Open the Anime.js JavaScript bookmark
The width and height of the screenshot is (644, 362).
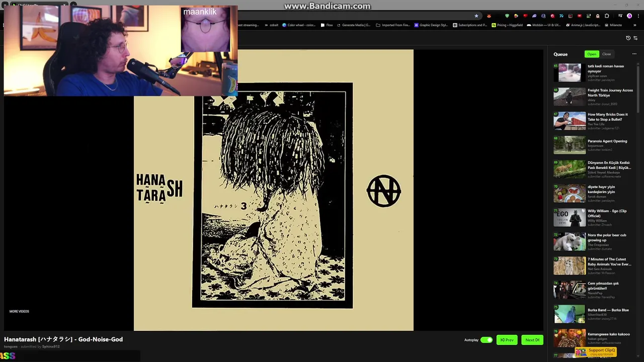click(x=583, y=25)
